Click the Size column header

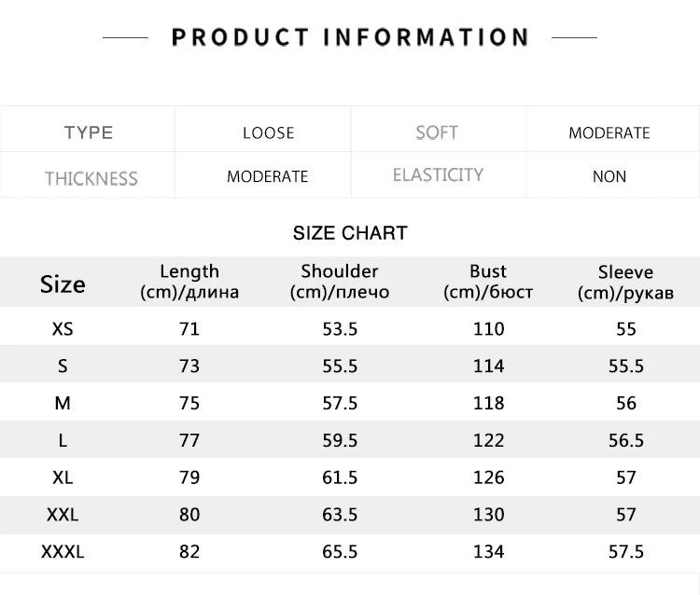[x=63, y=284]
